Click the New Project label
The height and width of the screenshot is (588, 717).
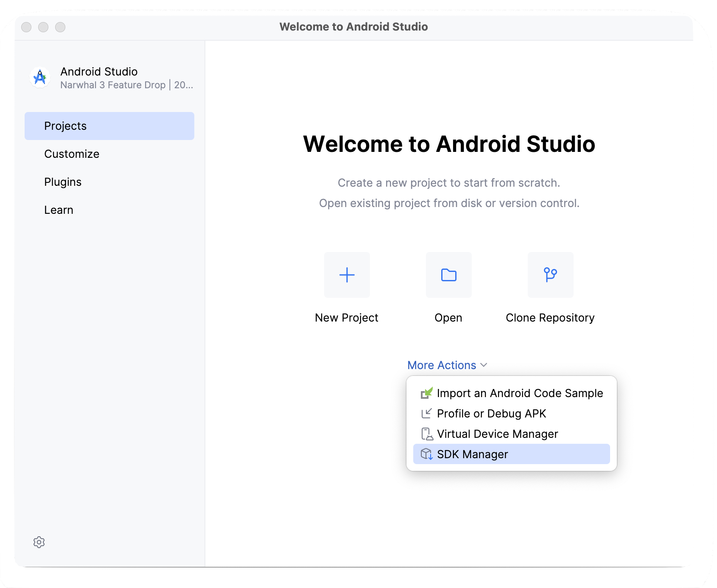click(346, 317)
